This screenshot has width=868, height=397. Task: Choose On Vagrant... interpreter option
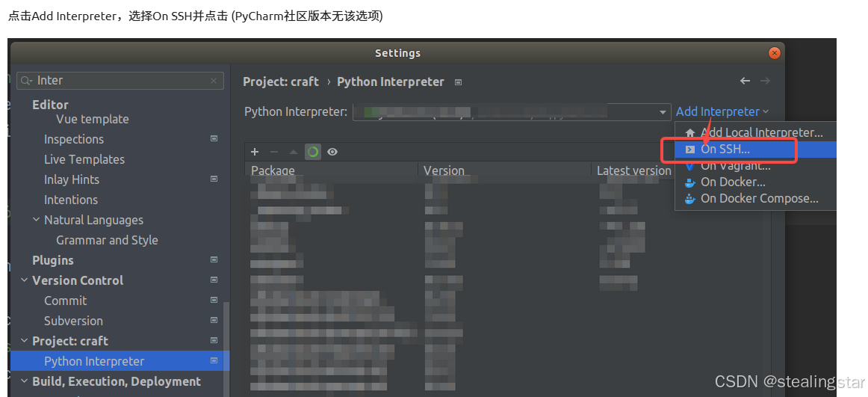[755, 165]
